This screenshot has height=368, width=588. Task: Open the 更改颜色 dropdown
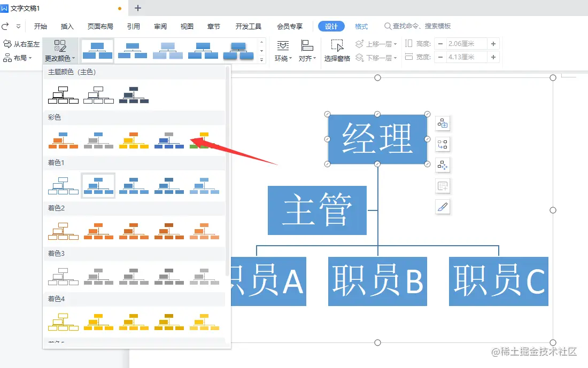(60, 51)
